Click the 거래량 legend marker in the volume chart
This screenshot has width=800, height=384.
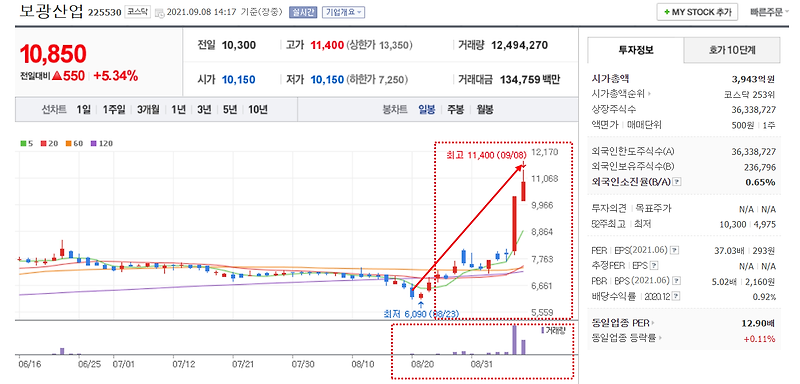click(x=543, y=330)
